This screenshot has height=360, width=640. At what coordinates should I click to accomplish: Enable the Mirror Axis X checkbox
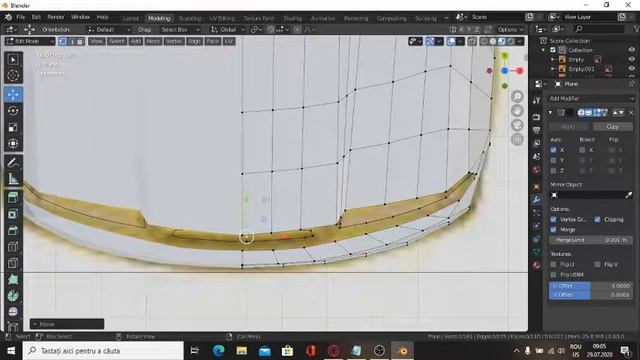pos(553,150)
